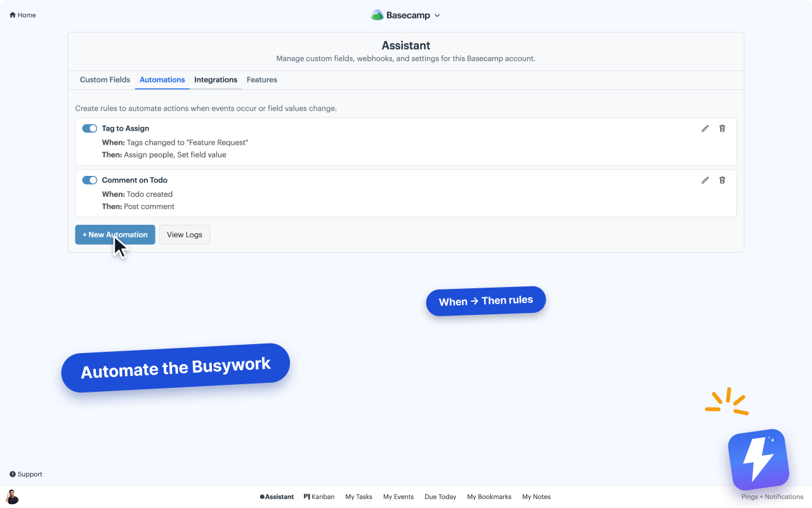This screenshot has width=812, height=508.
Task: Click 'Tags changed to "Feature Request"' text
Action: tap(187, 143)
